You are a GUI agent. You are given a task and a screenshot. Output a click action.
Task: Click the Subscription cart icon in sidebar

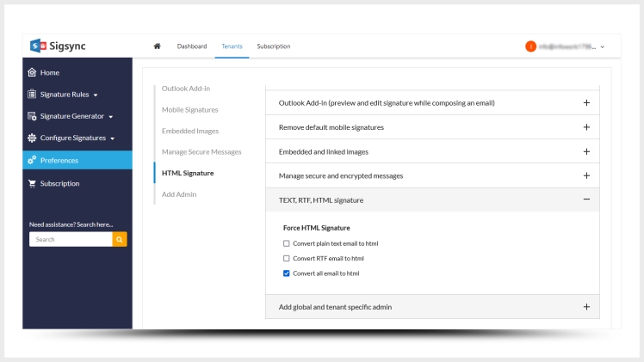pos(32,183)
